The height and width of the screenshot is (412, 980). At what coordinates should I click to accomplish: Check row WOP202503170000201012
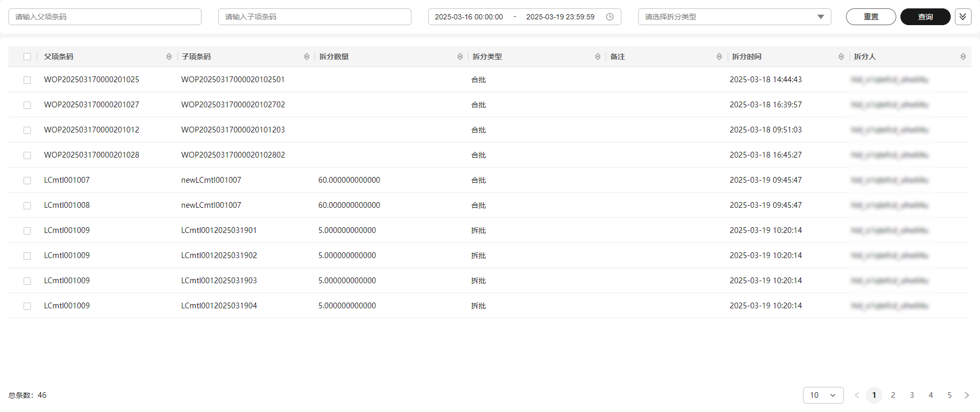coord(27,130)
